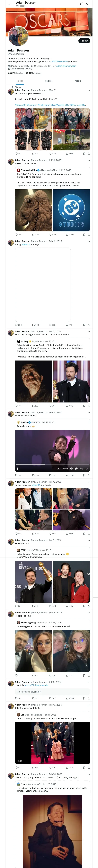The height and width of the screenshot is (868, 98).
Task: Switch to the Replies tab
Action: [49, 81]
